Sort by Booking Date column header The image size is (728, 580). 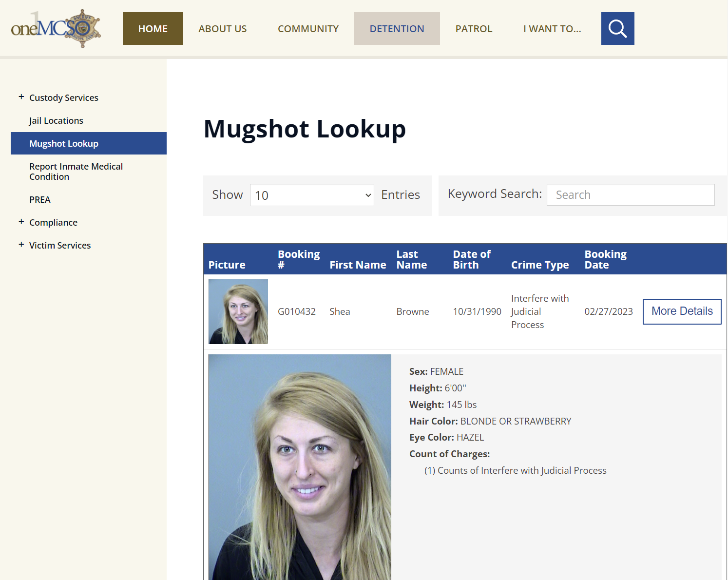(606, 259)
